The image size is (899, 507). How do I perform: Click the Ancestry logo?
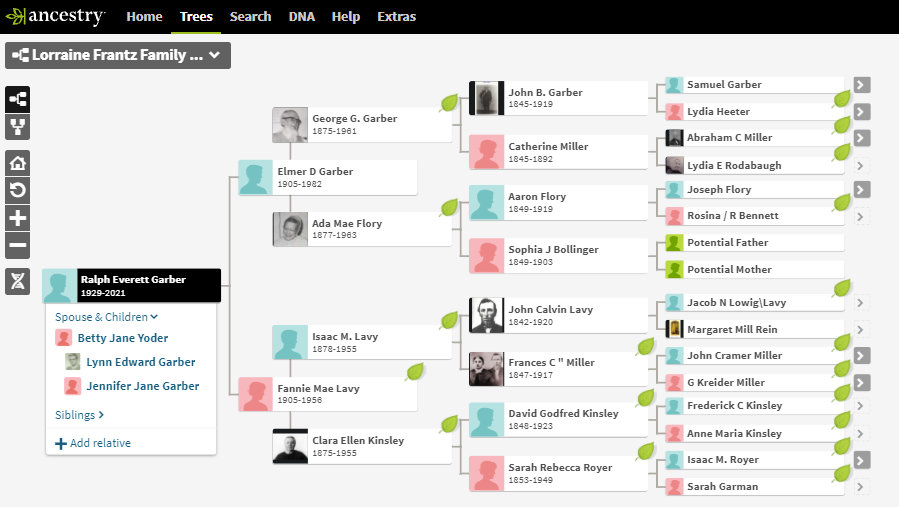point(55,16)
